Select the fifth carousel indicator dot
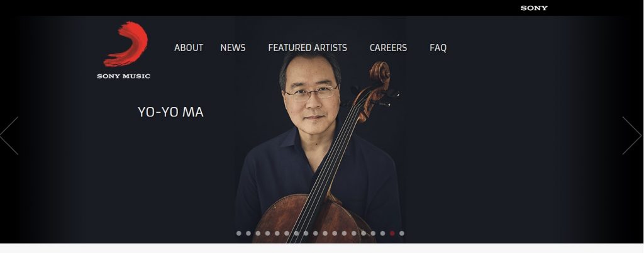The width and height of the screenshot is (644, 253). pyautogui.click(x=277, y=233)
